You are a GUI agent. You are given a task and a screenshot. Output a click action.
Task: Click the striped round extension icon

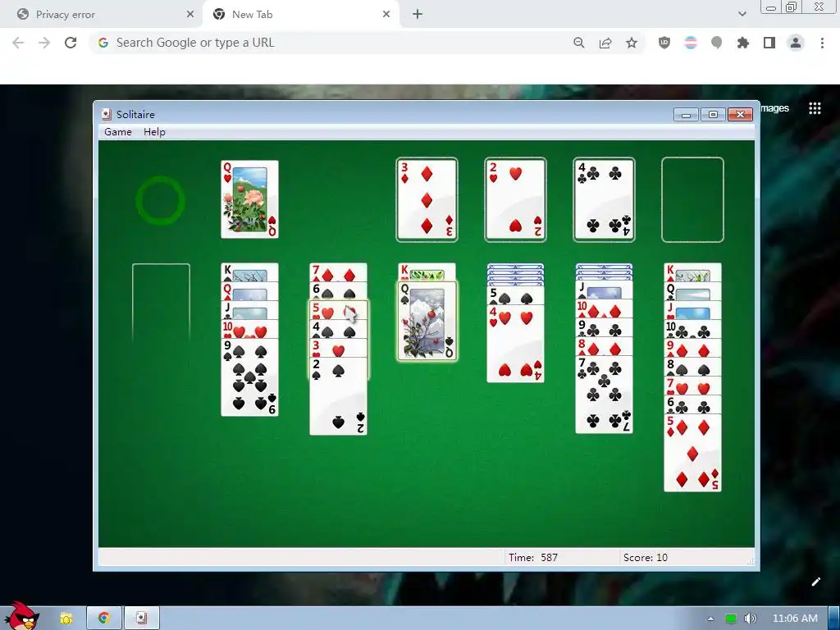point(691,43)
